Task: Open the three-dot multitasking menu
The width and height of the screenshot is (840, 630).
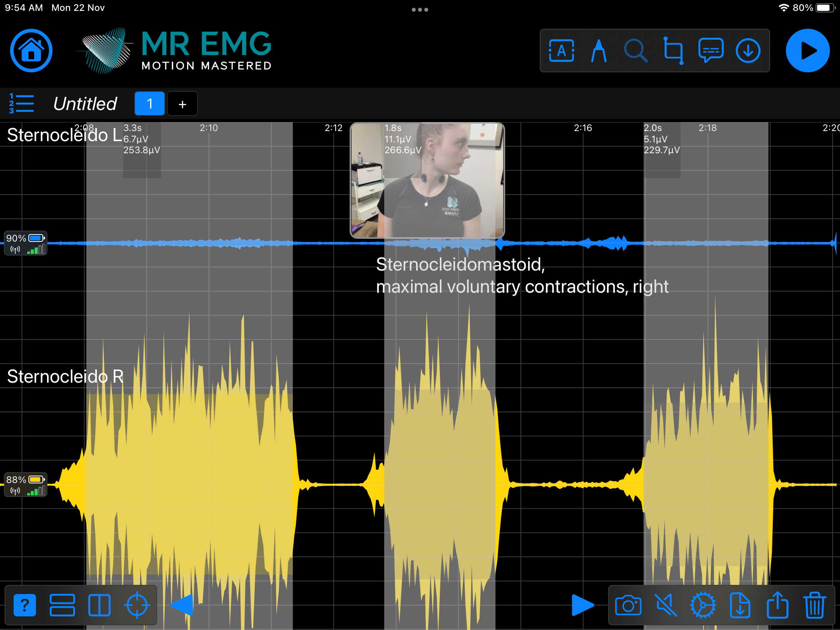Action: click(420, 10)
